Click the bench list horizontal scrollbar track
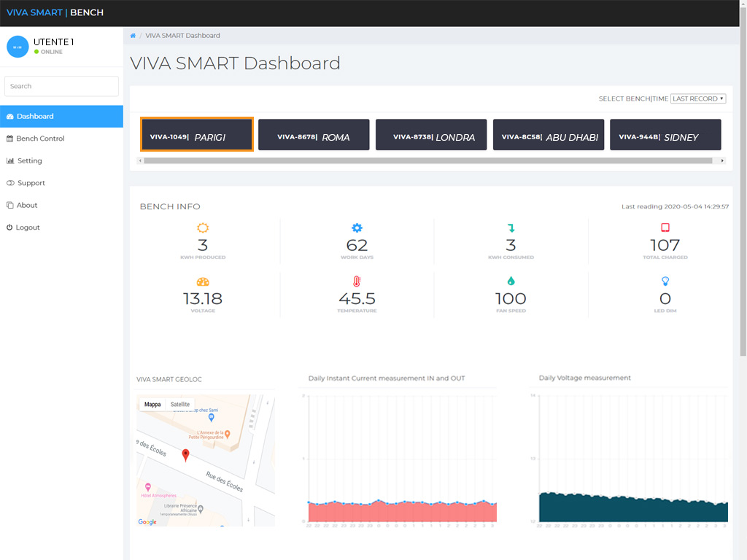The height and width of the screenshot is (560, 747). 427,161
